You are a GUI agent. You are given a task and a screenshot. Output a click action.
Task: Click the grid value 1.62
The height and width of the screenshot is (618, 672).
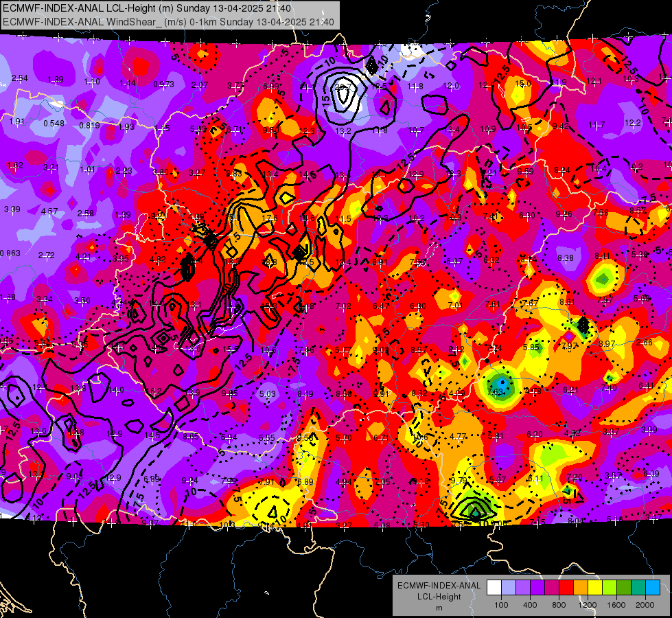coord(15,165)
